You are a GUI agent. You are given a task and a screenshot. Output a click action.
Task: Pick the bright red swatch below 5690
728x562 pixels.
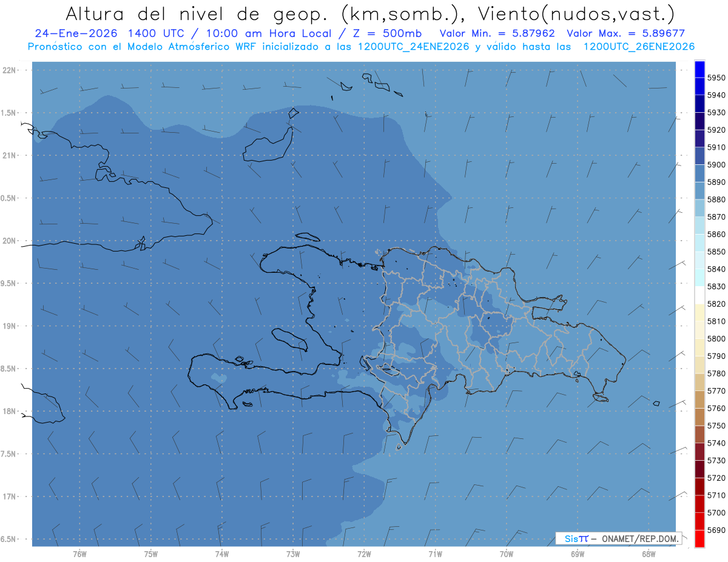click(x=699, y=538)
